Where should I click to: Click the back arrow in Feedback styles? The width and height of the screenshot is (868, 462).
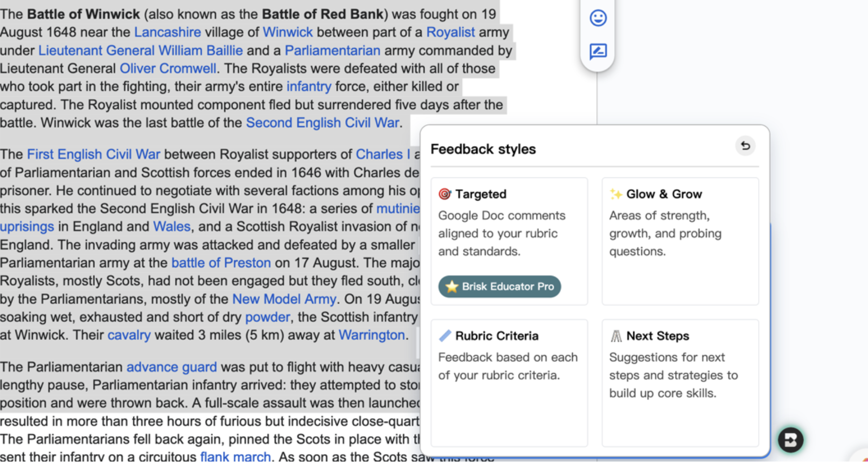[x=745, y=146]
